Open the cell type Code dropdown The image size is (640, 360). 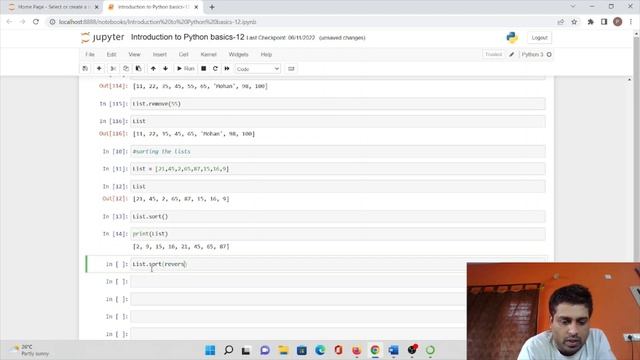point(258,69)
